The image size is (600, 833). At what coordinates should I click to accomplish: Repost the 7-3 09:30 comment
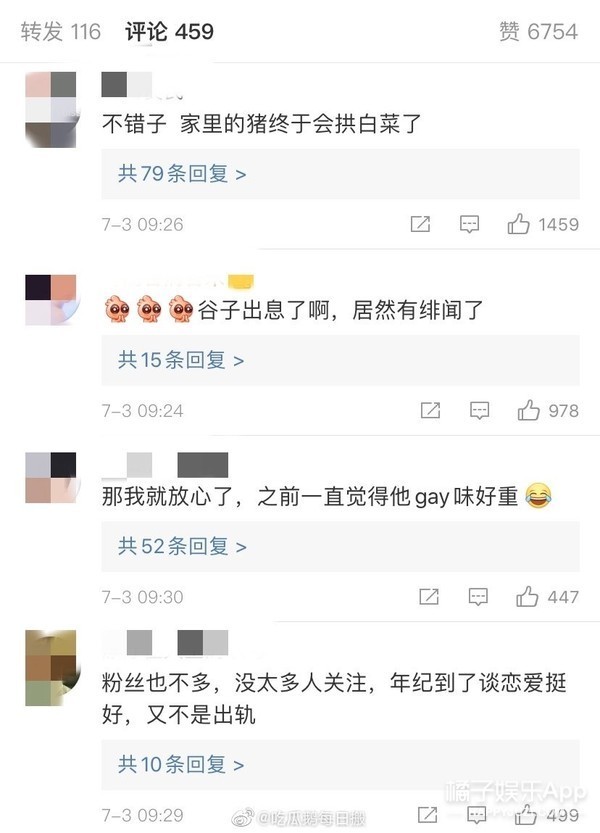[x=429, y=597]
